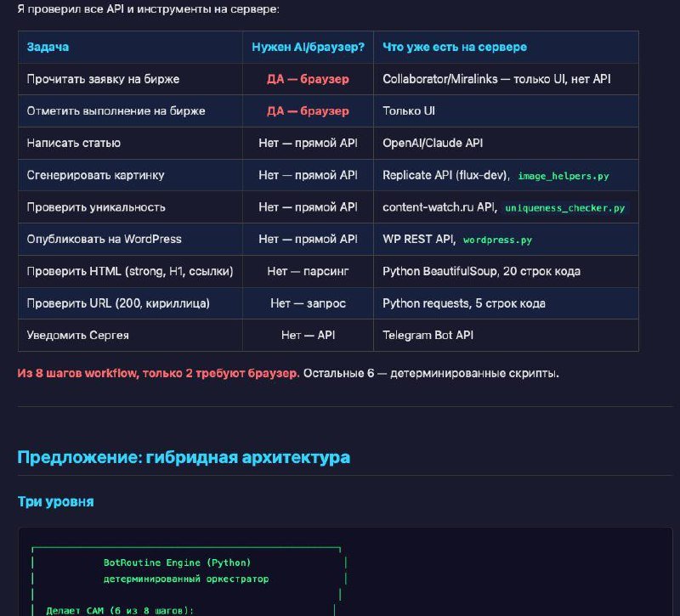This screenshot has height=616, width=680.
Task: Click 'Нет — прямой API' in 'Написать статью' row
Action: pyautogui.click(x=308, y=143)
